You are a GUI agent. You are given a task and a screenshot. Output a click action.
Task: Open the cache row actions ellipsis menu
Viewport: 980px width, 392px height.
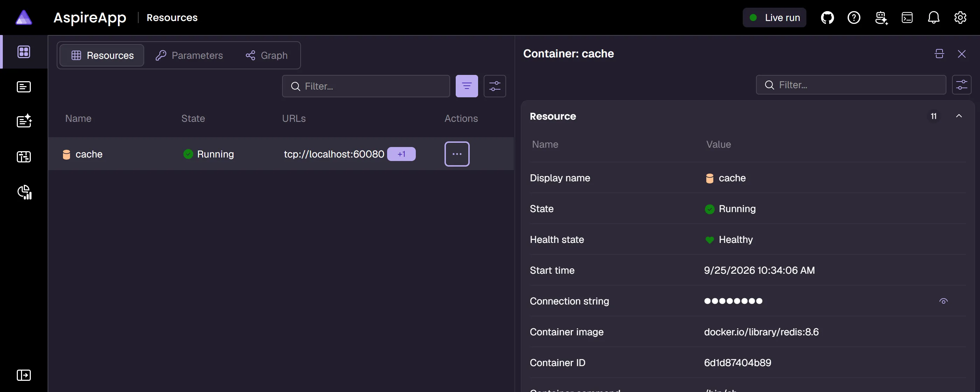[x=457, y=154]
